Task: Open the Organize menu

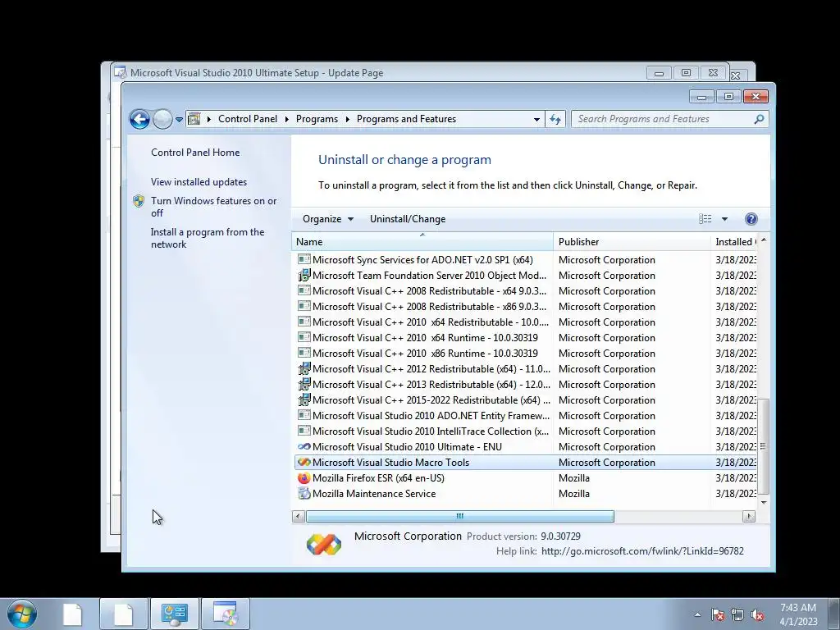Action: coord(328,218)
